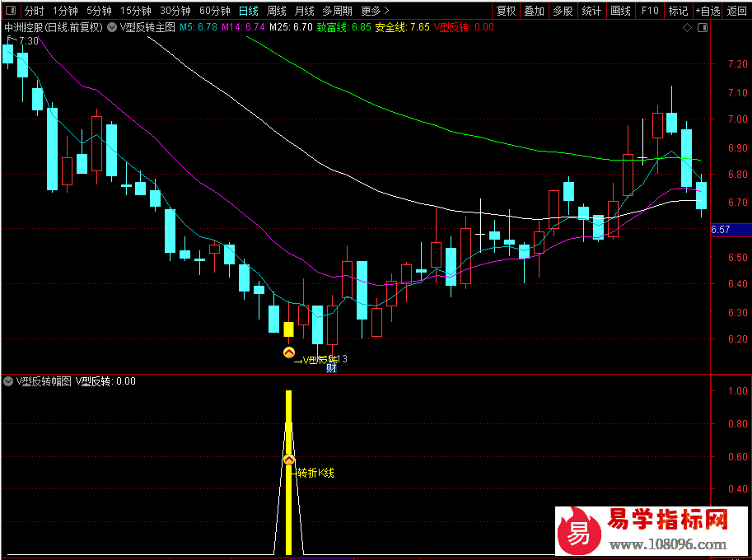Screen dimensions: 752x560
Task: Click the 转折K线 signal marker in the sub-chart
Action: 289,460
